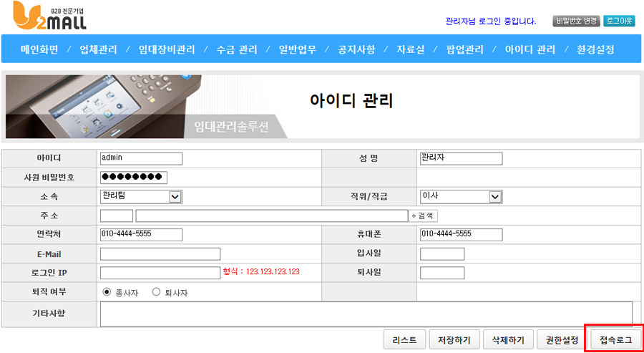Image resolution: width=644 pixels, height=353 pixels.
Task: Open 환경설정 menu
Action: click(595, 49)
